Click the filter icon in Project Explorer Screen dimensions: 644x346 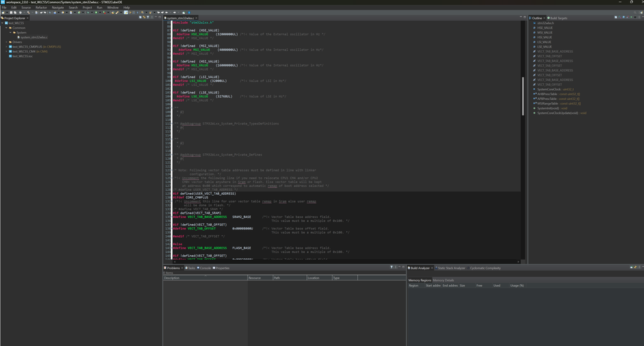(148, 17)
